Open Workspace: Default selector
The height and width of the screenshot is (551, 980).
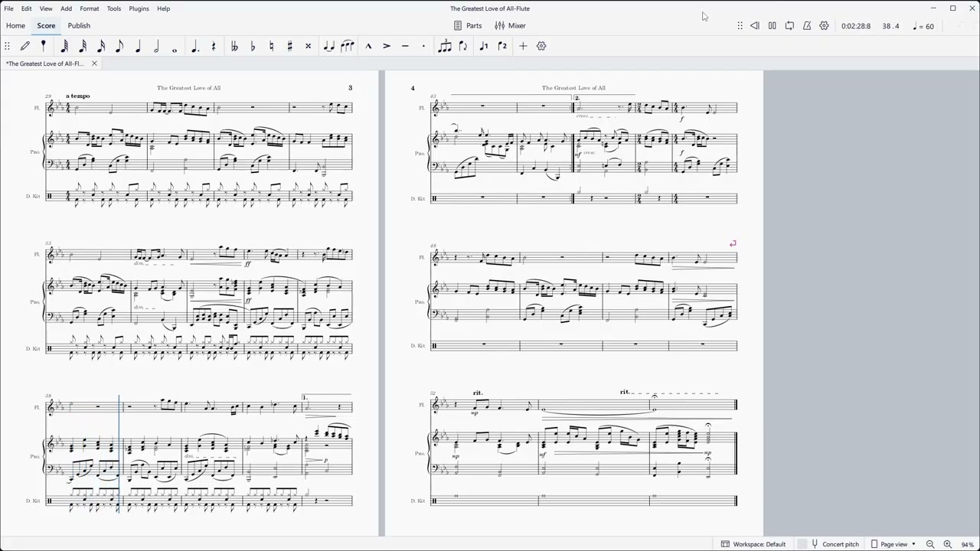(753, 544)
